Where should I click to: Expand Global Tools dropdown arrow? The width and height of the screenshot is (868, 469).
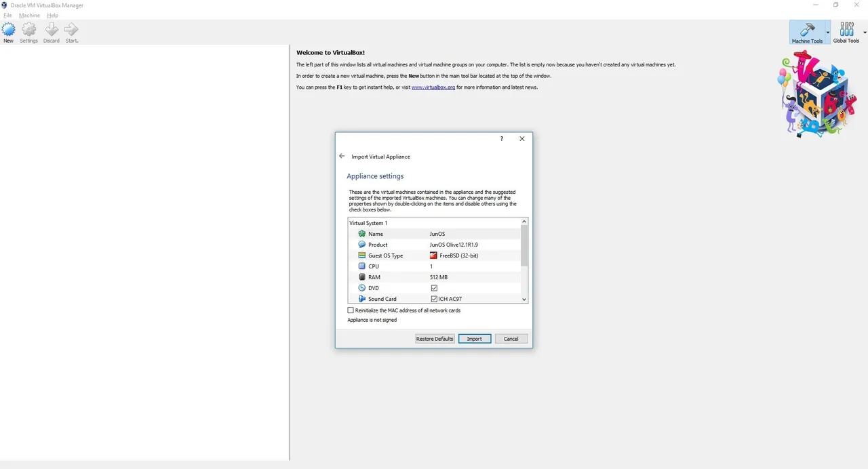coord(864,32)
